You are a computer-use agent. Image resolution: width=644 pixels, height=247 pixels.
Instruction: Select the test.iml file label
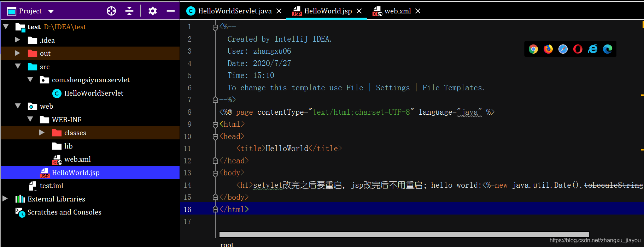pos(52,186)
